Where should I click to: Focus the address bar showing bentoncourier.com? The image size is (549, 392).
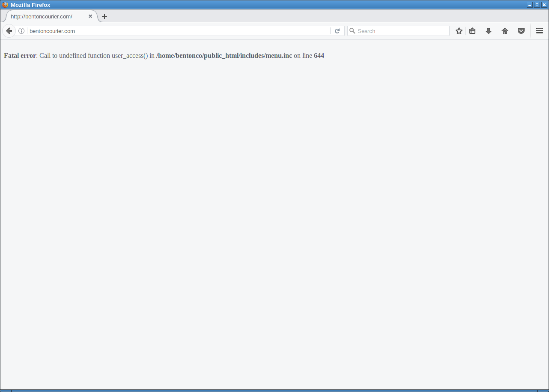(x=171, y=31)
